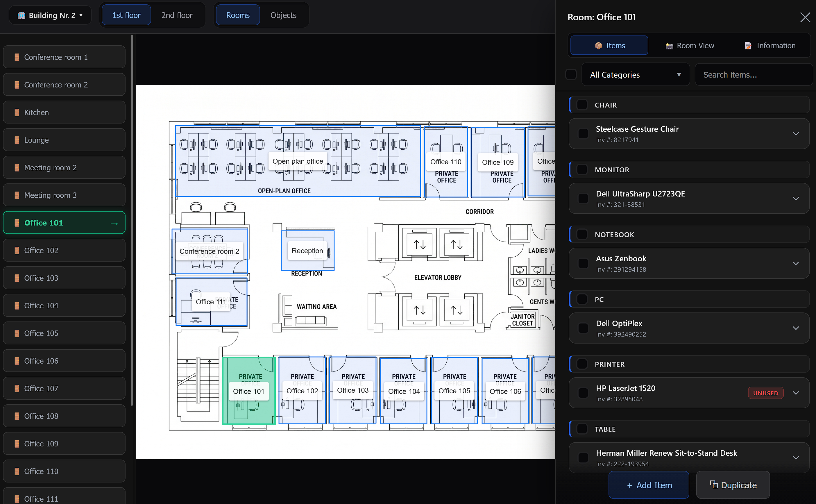
Task: Check the CHAIR category checkbox
Action: (582, 105)
